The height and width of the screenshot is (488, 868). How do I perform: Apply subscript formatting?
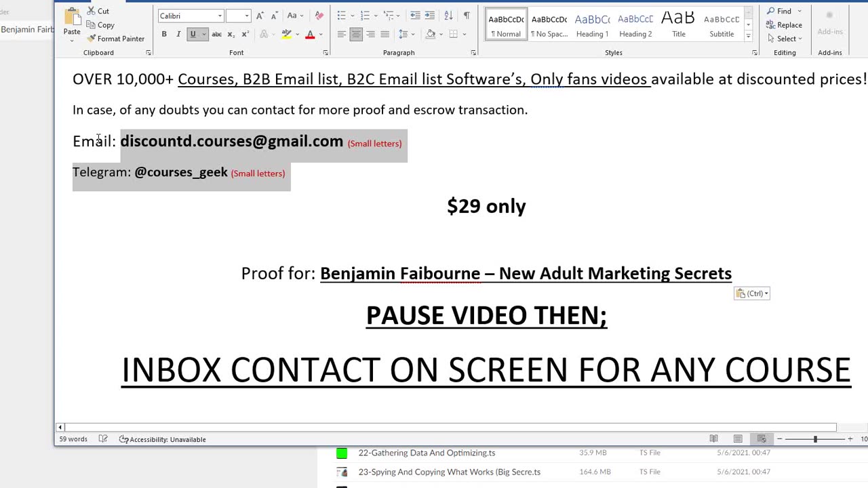(x=231, y=34)
